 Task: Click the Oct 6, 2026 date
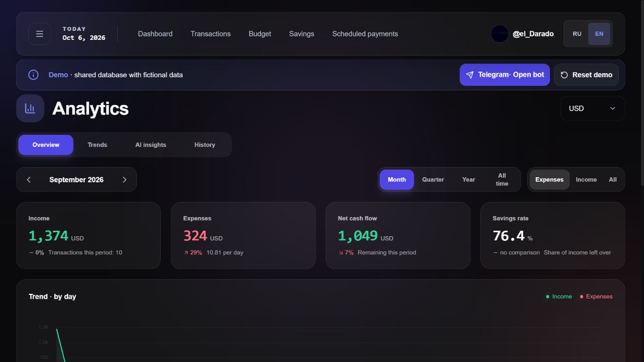(84, 38)
